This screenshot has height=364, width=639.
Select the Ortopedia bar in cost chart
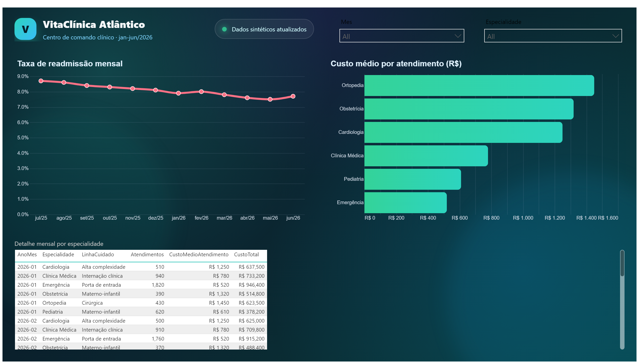(x=479, y=86)
